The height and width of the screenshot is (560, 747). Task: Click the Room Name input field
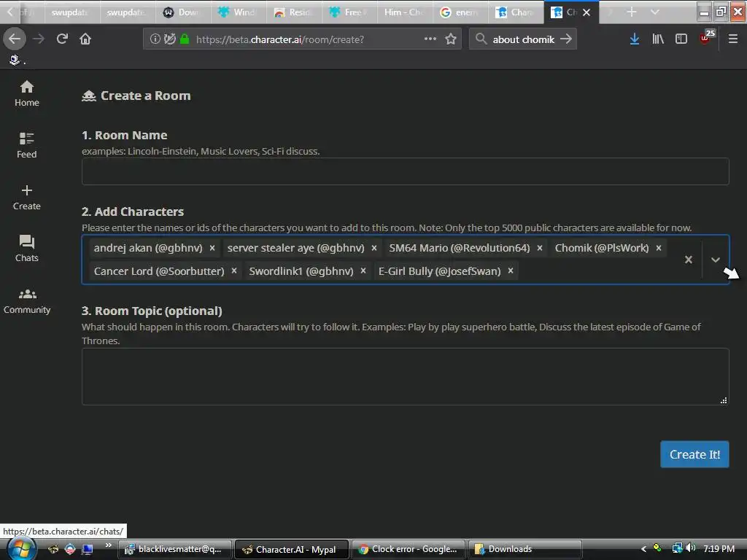click(405, 171)
